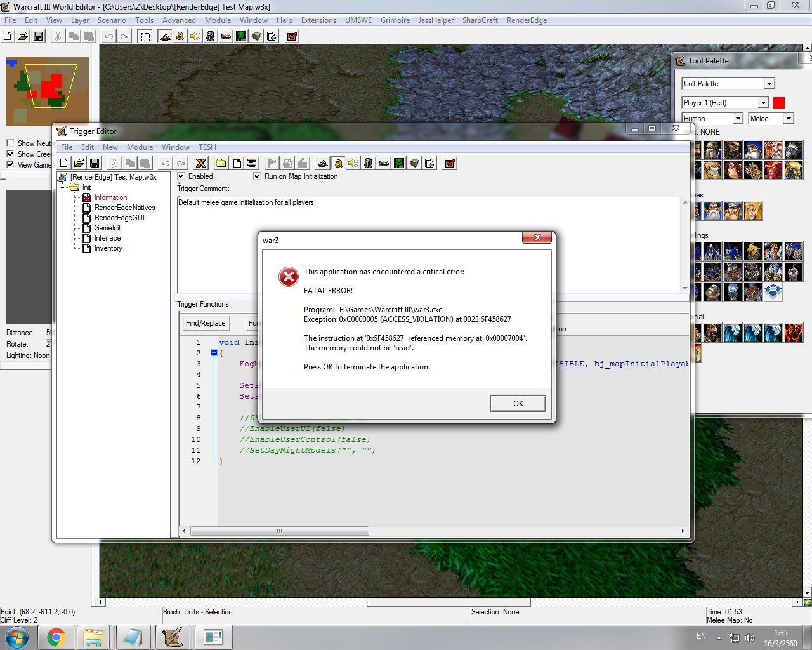Image resolution: width=812 pixels, height=650 pixels.
Task: Toggle the Enabled checkbox in Trigger Editor
Action: [181, 176]
